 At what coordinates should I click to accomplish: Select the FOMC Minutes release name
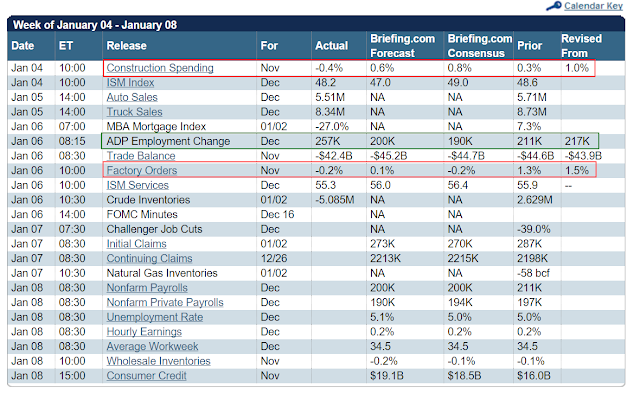tap(142, 215)
